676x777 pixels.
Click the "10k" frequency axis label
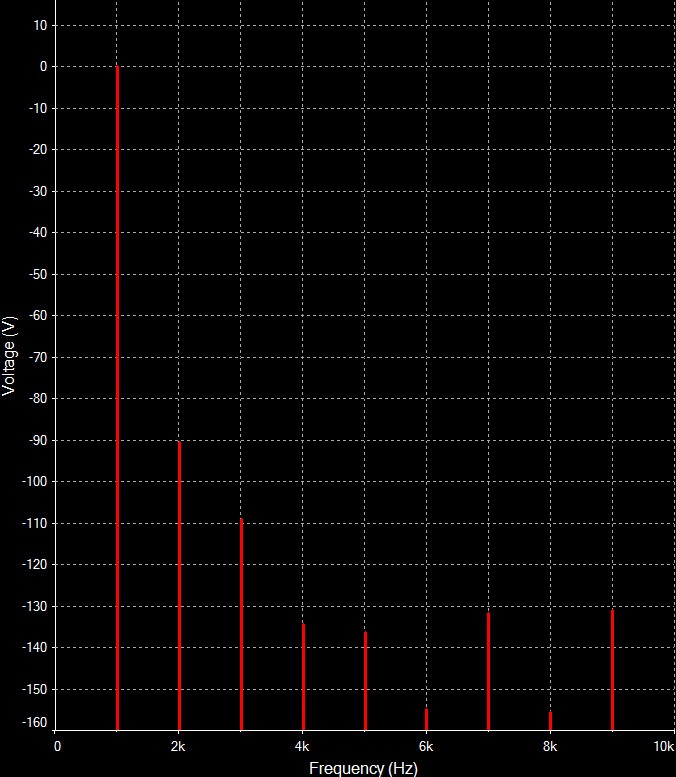pyautogui.click(x=664, y=746)
